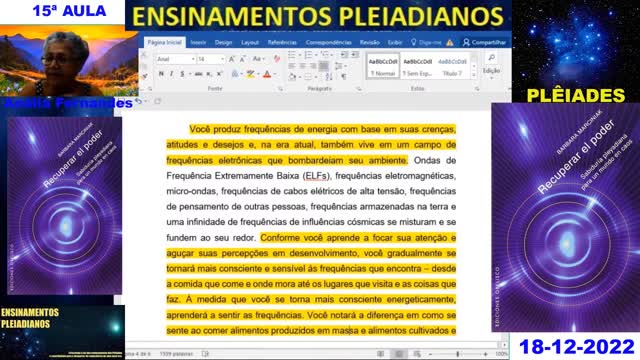The height and width of the screenshot is (360, 640).
Task: Select the Página Inicial tab
Action: [x=164, y=42]
